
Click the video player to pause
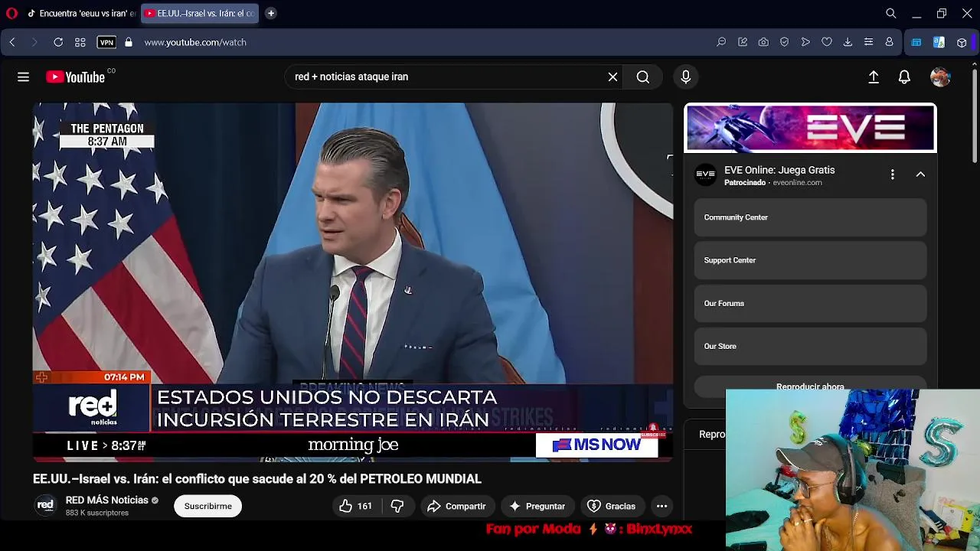click(353, 282)
